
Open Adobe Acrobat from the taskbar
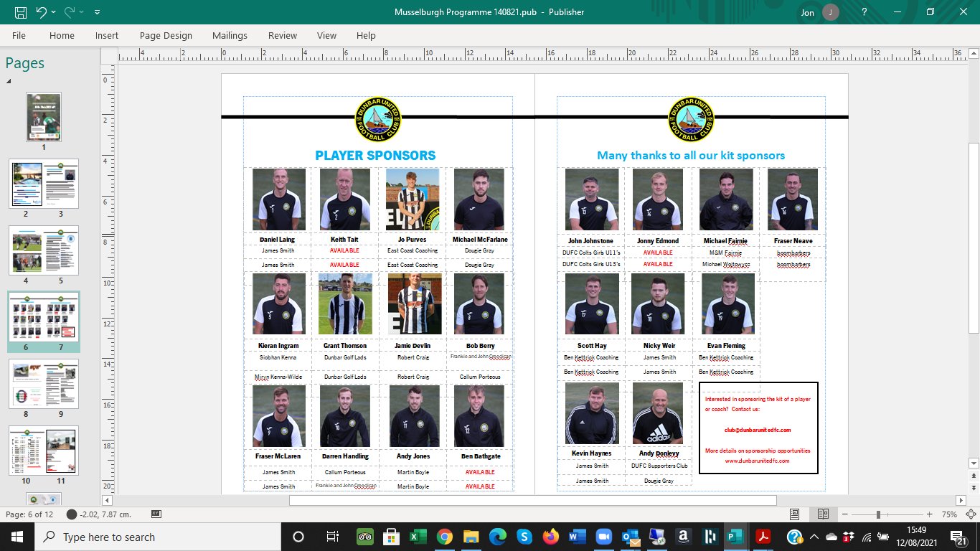[x=761, y=537]
